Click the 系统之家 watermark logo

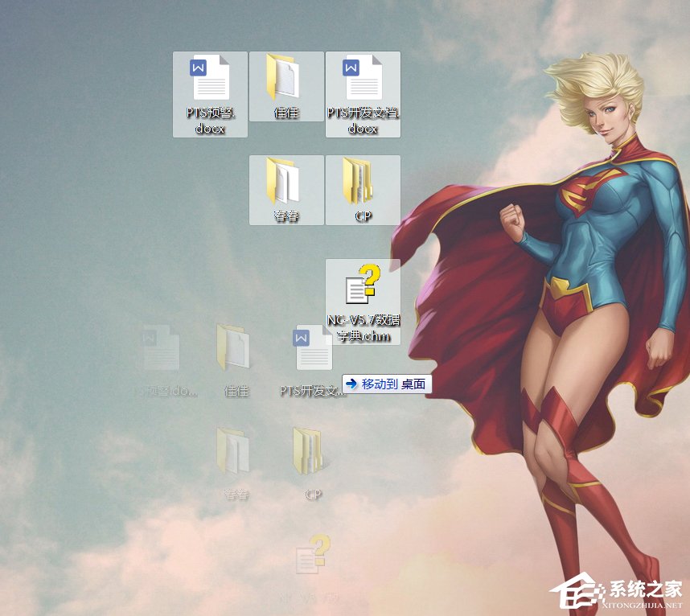579,589
